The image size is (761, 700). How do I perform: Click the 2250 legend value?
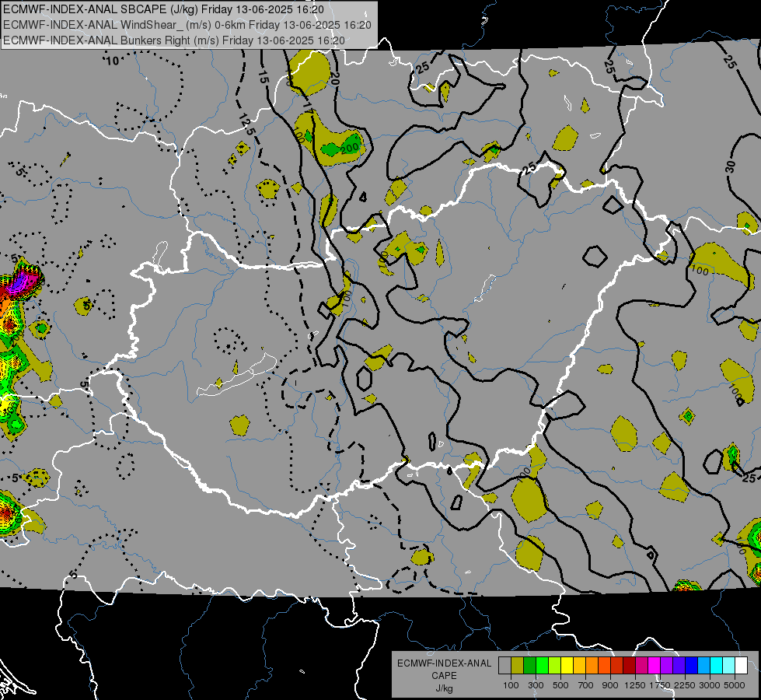click(685, 685)
